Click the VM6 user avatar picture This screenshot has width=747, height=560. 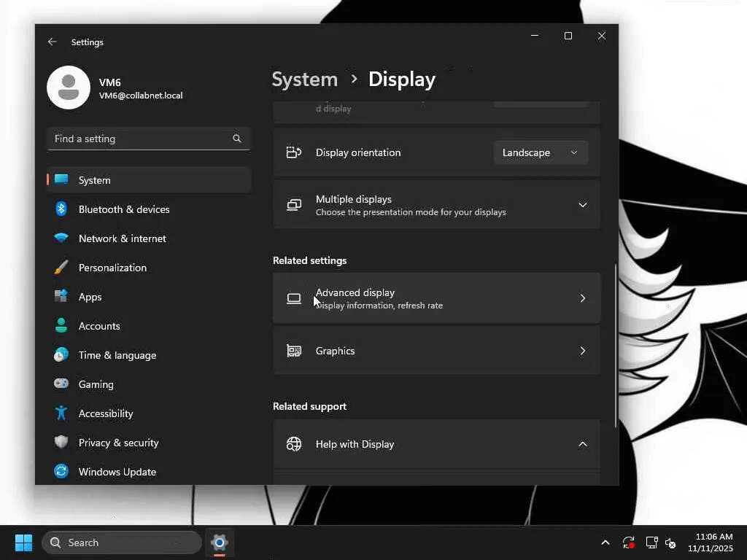point(69,87)
